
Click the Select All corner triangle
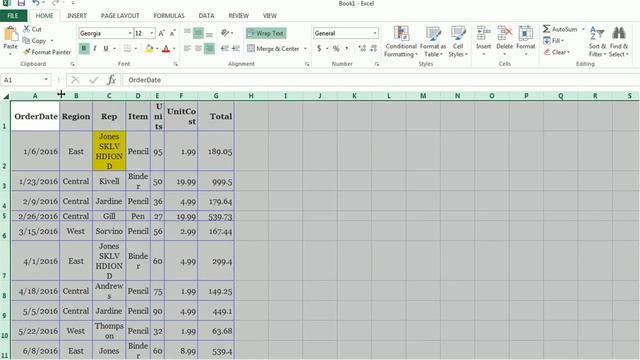(6, 96)
